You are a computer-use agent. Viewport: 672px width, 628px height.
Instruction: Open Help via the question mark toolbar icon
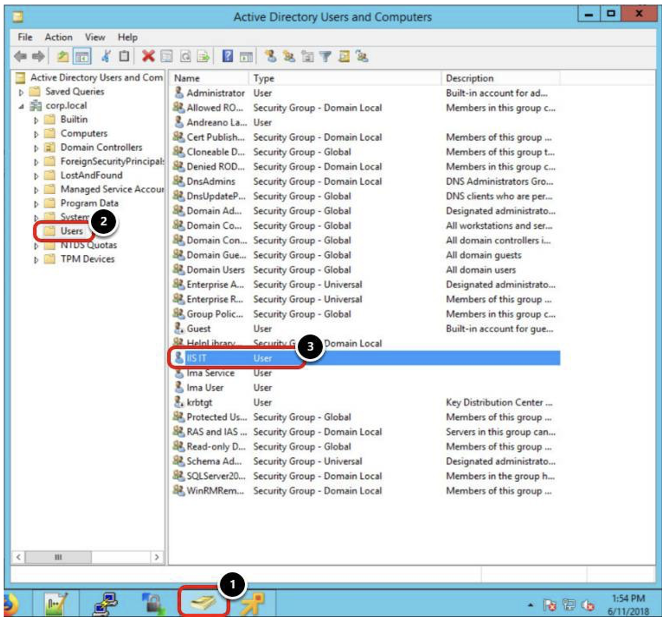tap(227, 56)
